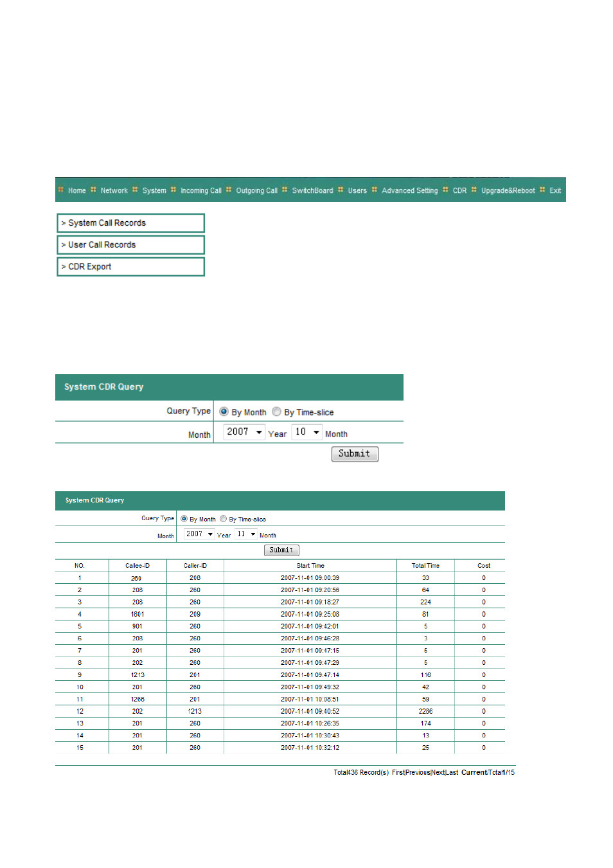Click the callee ID 1601 cell

138,615
